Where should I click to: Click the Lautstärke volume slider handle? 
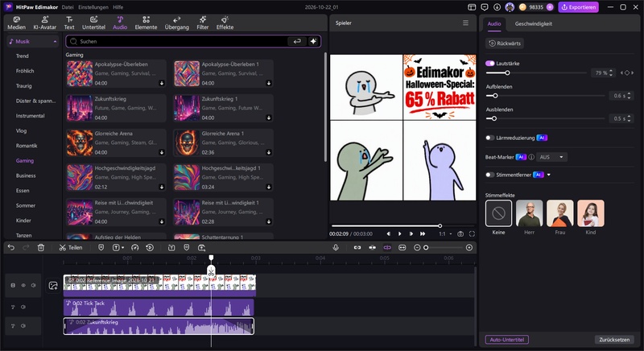tap(507, 72)
